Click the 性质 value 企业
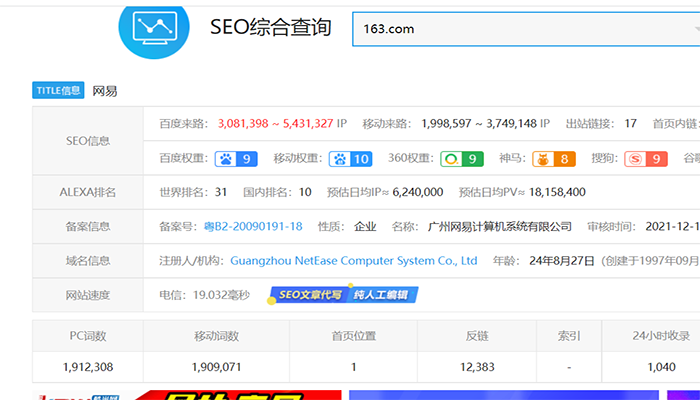This screenshot has width=700, height=400. point(365,226)
